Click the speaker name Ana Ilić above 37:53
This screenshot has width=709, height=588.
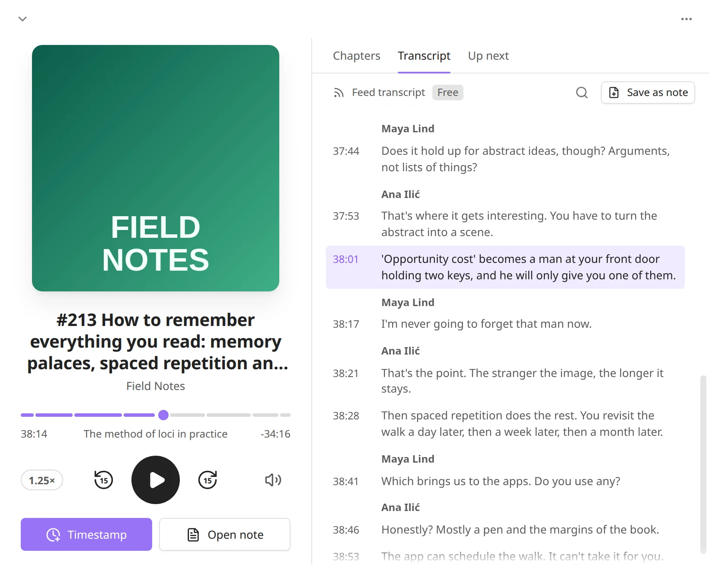pos(400,195)
